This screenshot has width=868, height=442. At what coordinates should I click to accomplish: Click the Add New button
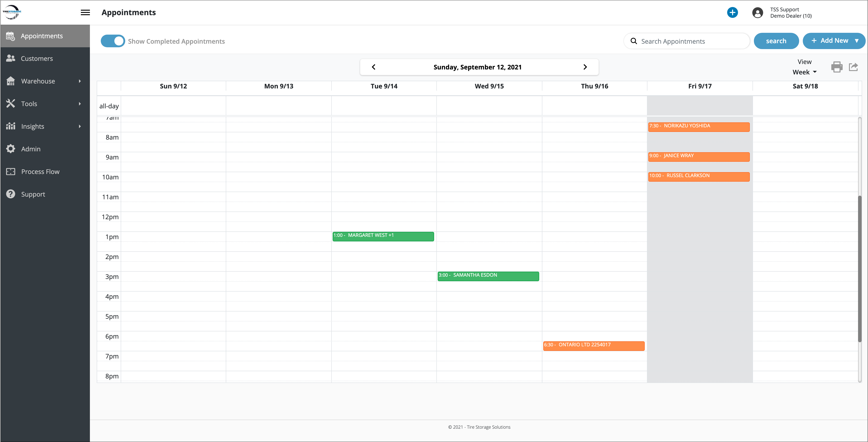tap(830, 41)
